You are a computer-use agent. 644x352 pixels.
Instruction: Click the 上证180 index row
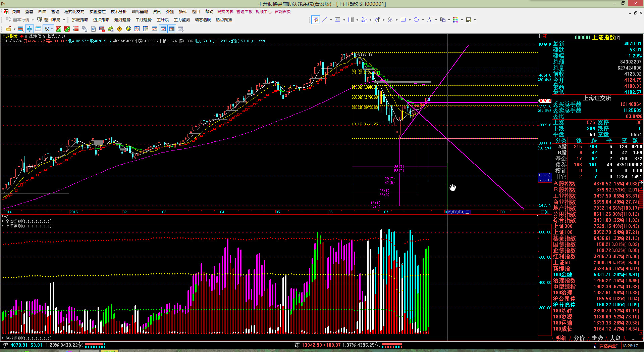(x=563, y=232)
